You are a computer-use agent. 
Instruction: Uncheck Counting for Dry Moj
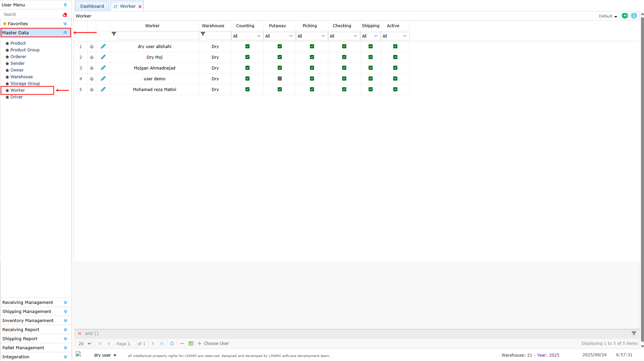click(x=247, y=57)
